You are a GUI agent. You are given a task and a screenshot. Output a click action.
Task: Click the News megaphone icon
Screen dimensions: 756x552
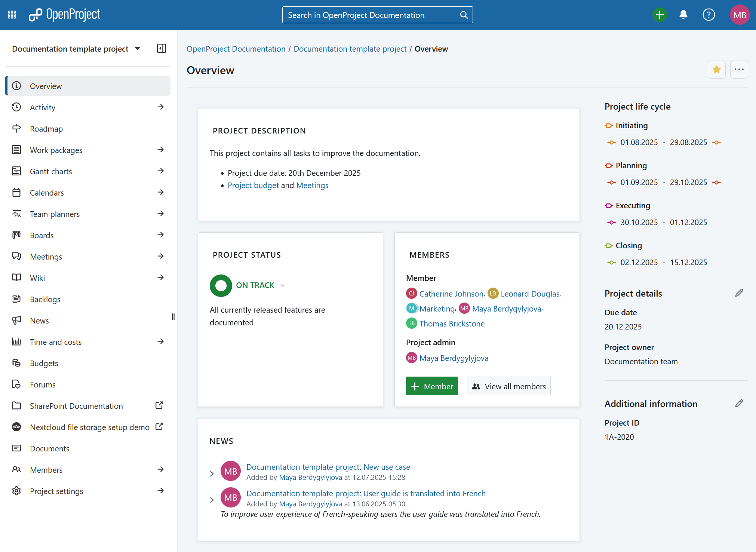click(x=16, y=321)
